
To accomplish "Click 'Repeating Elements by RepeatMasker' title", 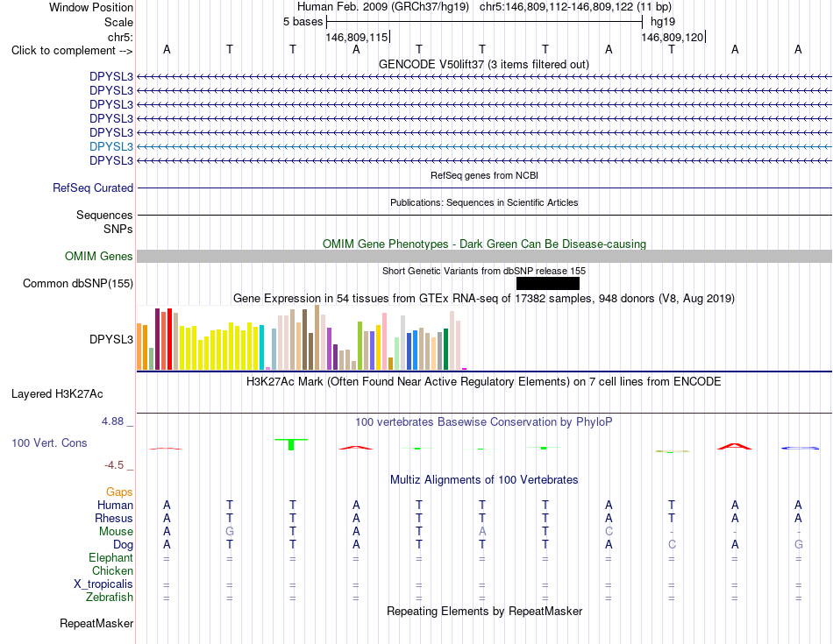I will (x=484, y=611).
